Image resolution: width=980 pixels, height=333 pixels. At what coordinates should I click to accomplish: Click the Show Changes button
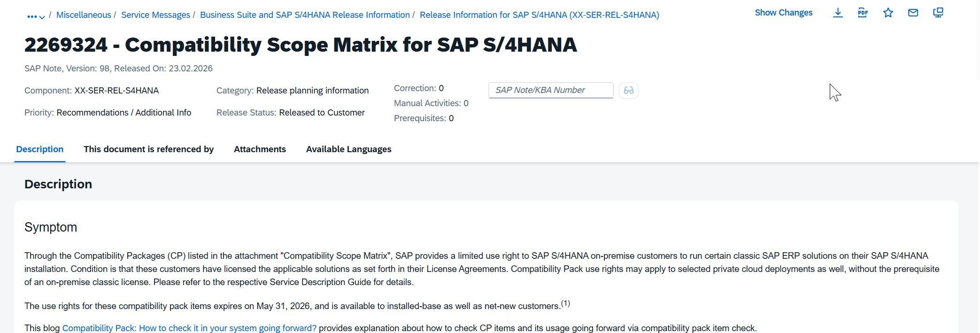(783, 13)
